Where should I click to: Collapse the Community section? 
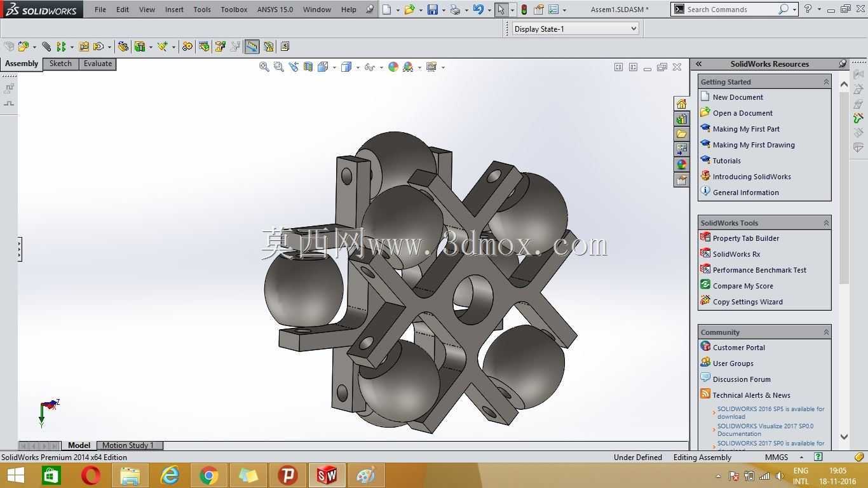coord(826,332)
